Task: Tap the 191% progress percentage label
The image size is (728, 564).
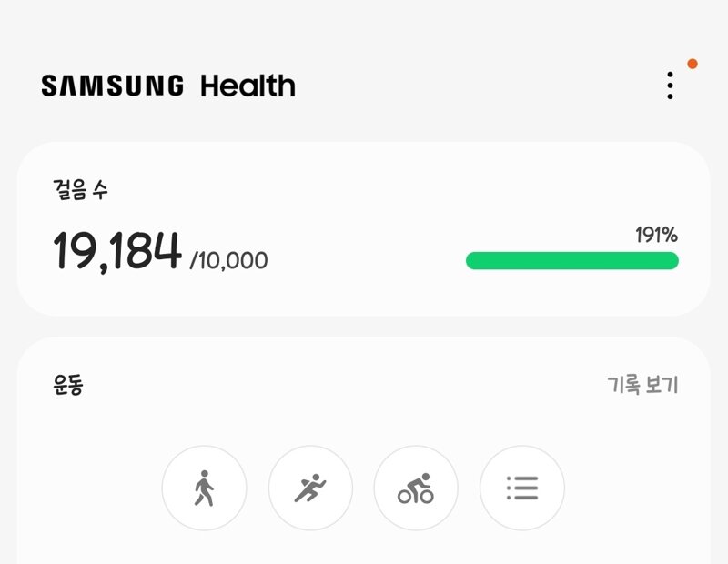Action: pos(656,235)
